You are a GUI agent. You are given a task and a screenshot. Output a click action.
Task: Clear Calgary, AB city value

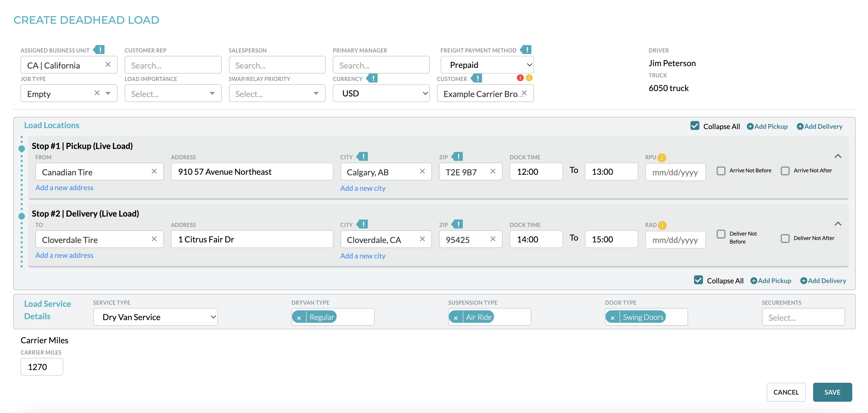(x=422, y=171)
